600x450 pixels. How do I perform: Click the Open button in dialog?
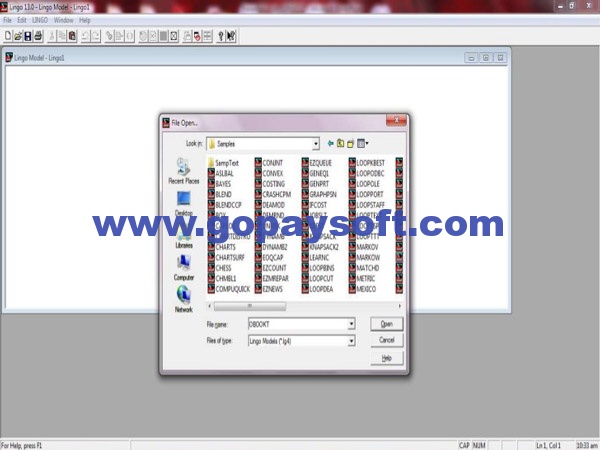pyautogui.click(x=386, y=324)
